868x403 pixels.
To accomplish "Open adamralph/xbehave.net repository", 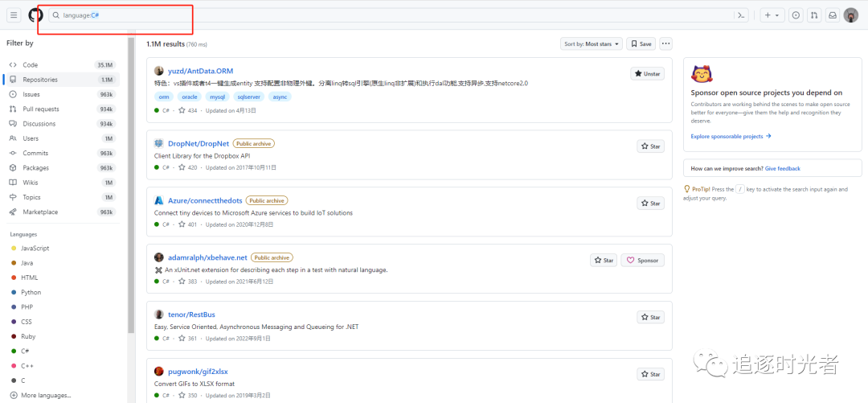I will pyautogui.click(x=207, y=257).
